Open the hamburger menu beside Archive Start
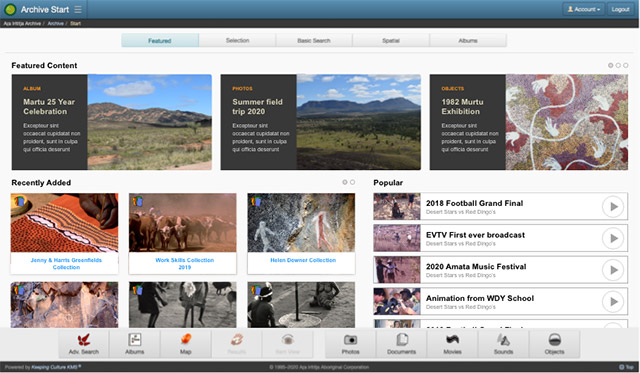The height and width of the screenshot is (373, 640). click(78, 9)
